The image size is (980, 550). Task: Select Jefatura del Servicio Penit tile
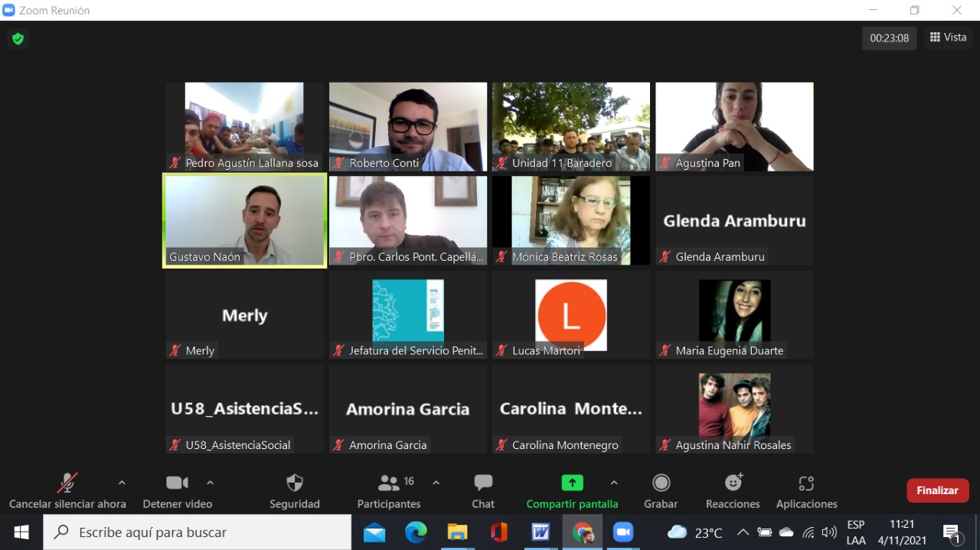408,314
